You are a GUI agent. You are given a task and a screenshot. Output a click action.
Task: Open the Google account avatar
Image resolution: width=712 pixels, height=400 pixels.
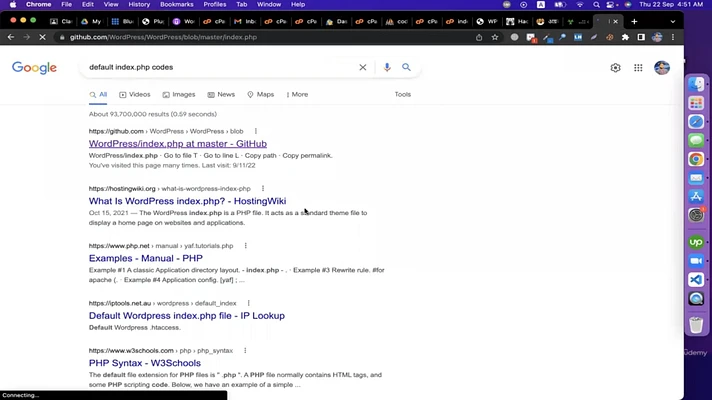(x=661, y=68)
